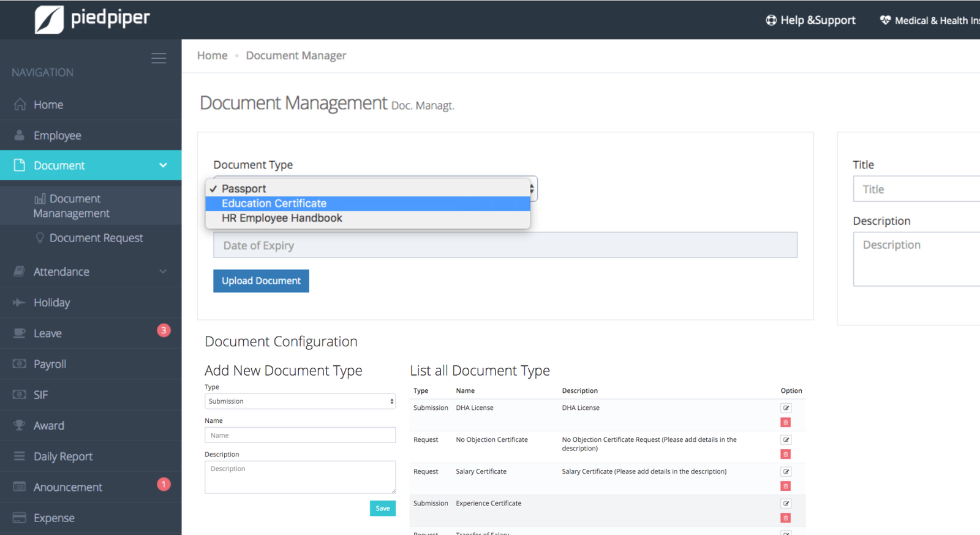Collapse the Document menu chevron
Viewport: 980px width, 535px height.
point(163,165)
